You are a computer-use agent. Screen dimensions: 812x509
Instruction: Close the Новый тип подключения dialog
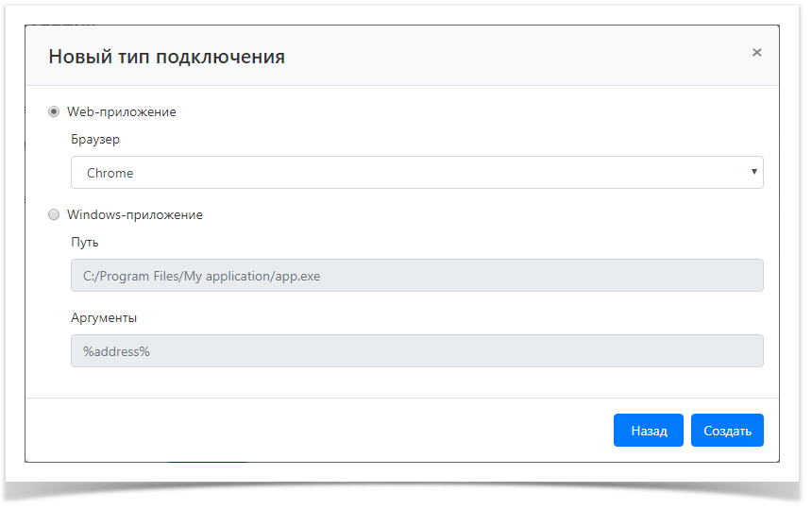click(756, 53)
